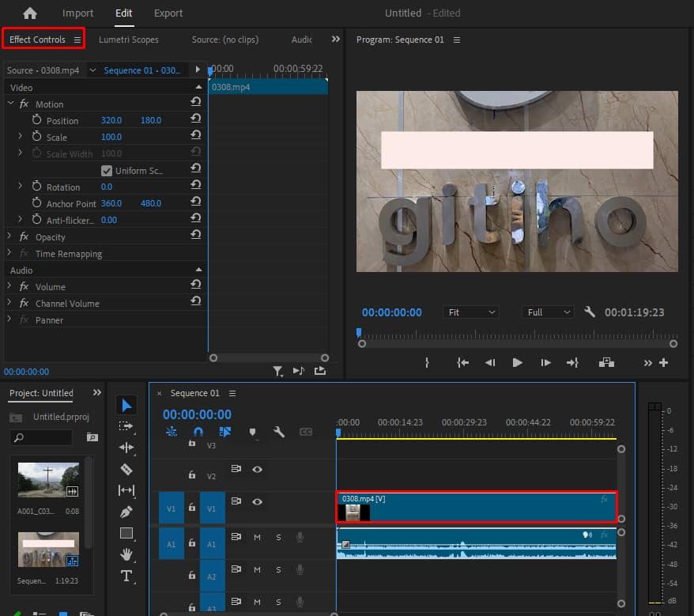Viewport: 694px width, 616px height.
Task: Select the Type tool
Action: (126, 575)
